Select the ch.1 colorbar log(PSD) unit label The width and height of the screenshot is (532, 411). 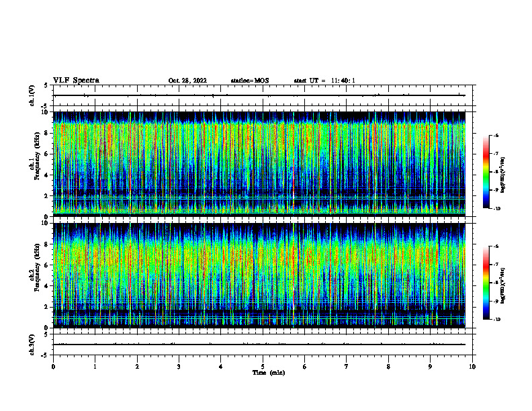503,175
